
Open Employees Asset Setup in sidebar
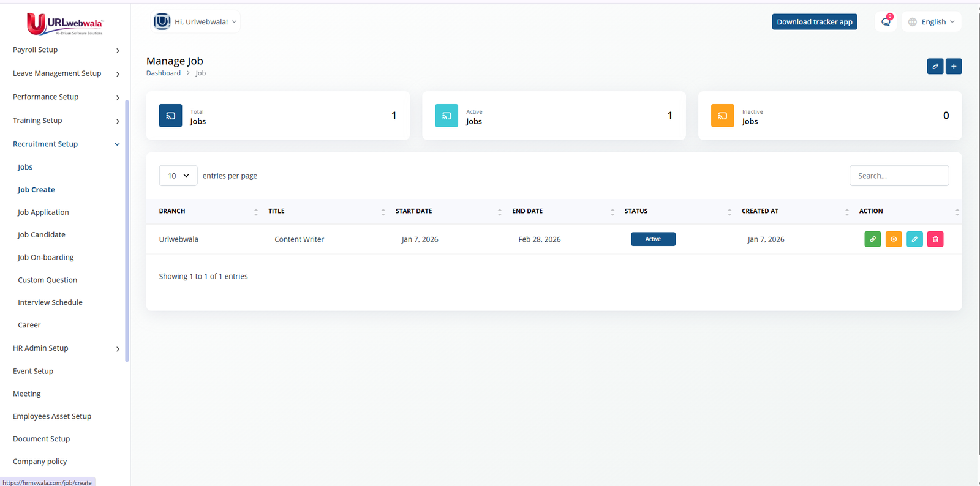52,417
